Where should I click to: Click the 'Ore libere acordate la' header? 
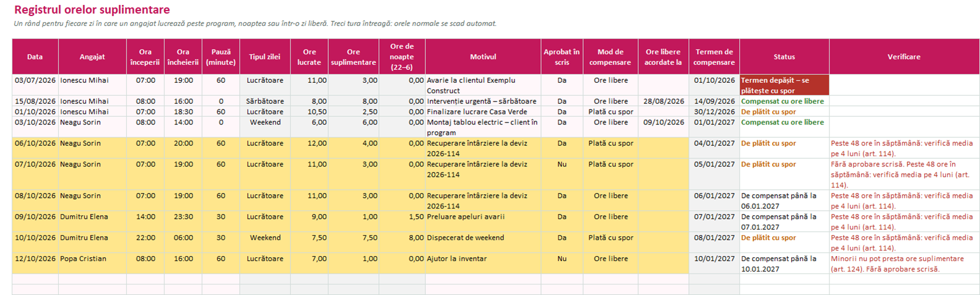(x=664, y=57)
